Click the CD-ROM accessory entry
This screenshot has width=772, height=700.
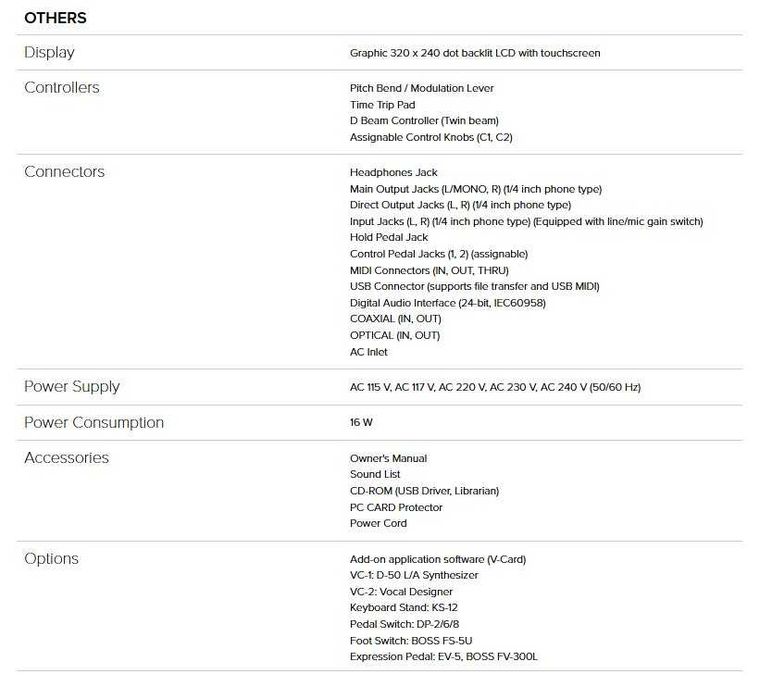(x=424, y=491)
